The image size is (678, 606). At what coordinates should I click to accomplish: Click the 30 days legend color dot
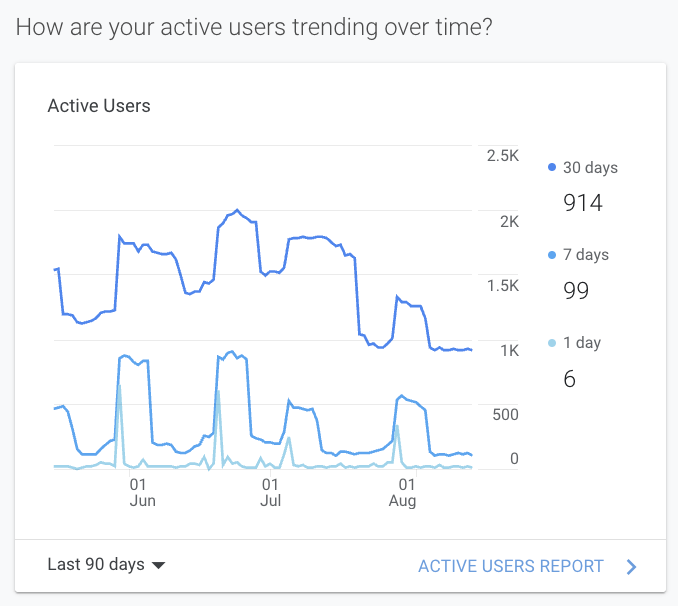[x=552, y=168]
